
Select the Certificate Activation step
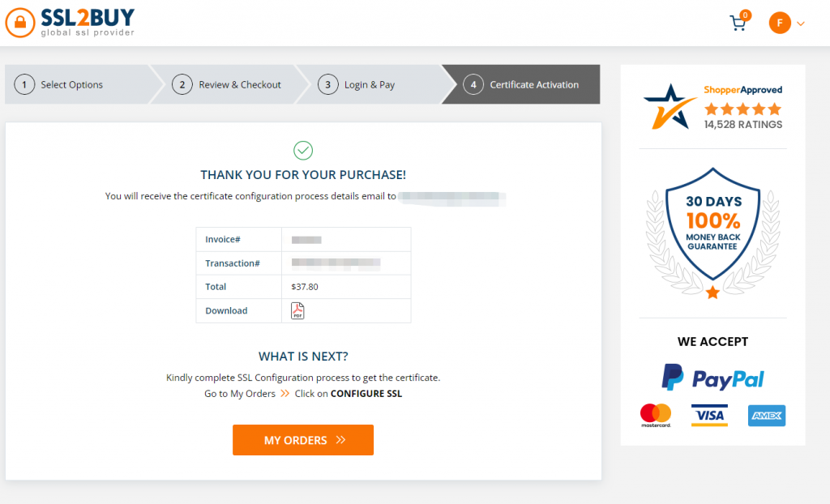click(x=524, y=84)
